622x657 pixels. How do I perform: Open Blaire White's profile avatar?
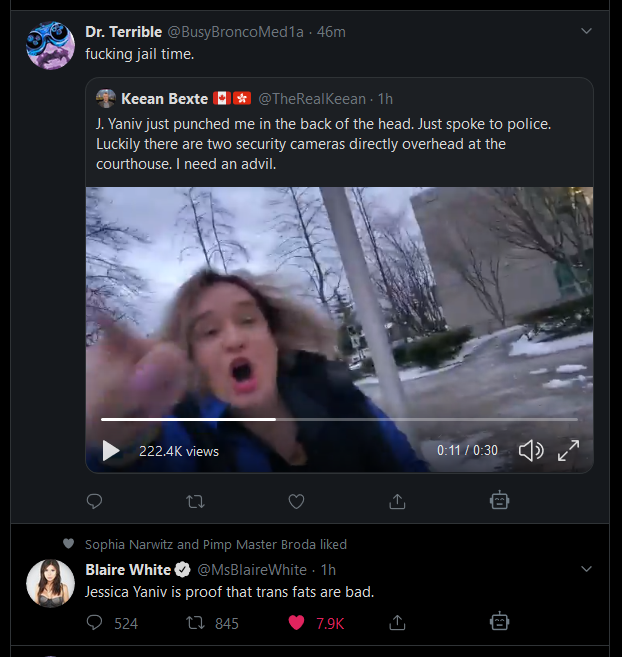50,584
